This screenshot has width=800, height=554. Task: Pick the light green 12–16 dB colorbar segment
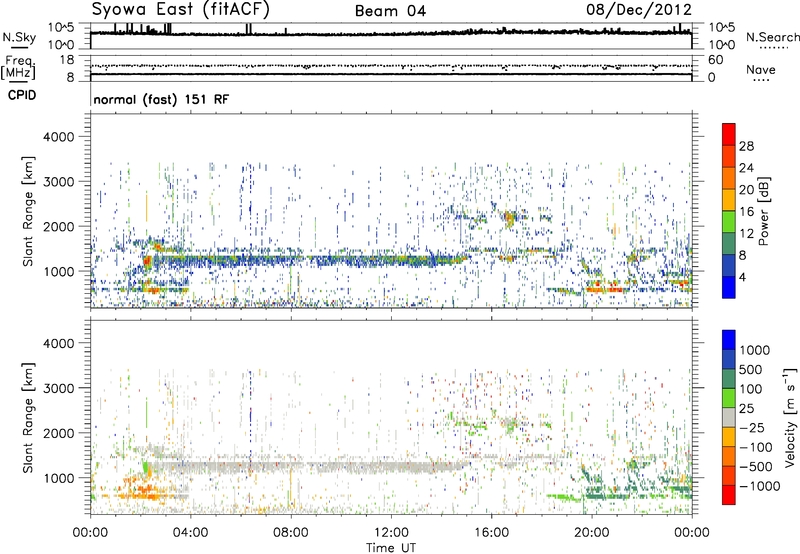[x=729, y=222]
